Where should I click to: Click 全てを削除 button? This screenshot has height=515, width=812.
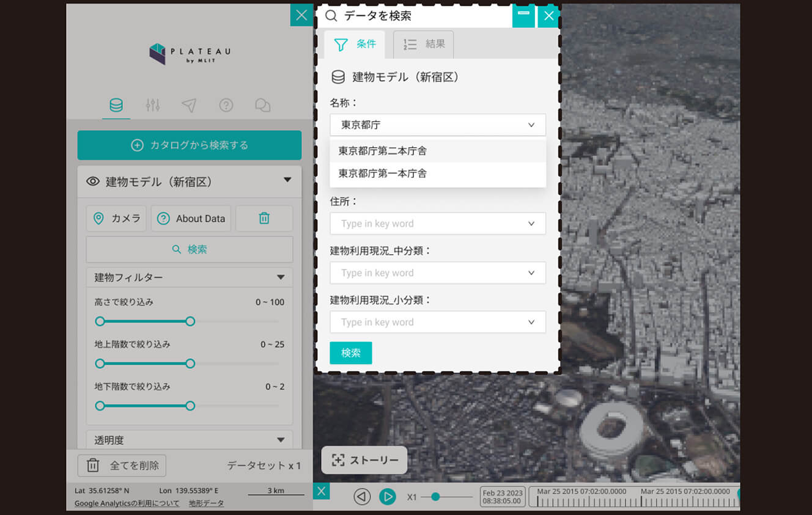(x=122, y=466)
